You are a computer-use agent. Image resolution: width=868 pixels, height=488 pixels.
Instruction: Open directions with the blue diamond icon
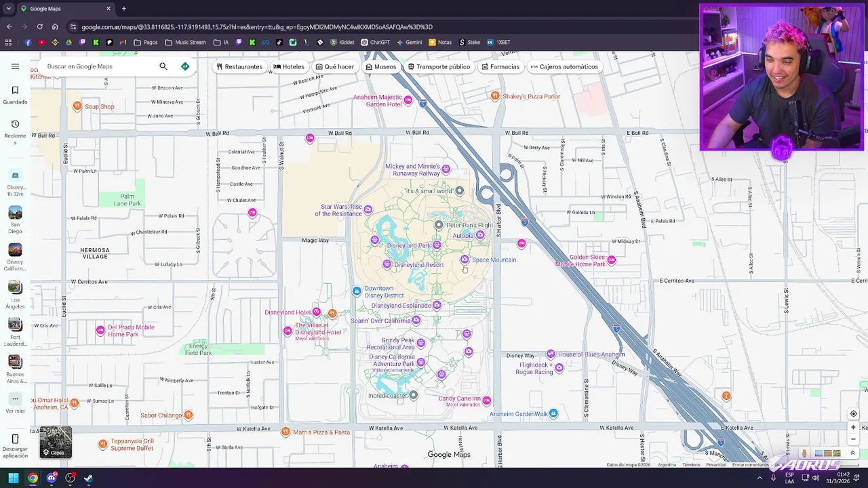pos(185,66)
